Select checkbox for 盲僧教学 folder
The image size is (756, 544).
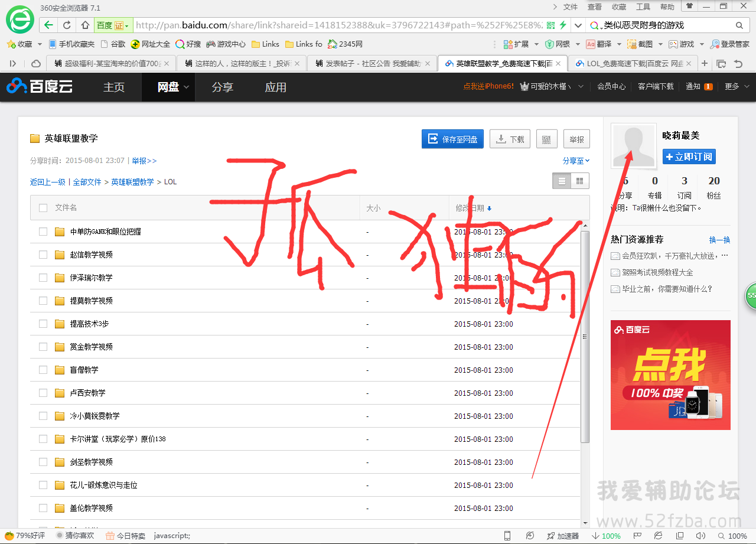tap(43, 370)
